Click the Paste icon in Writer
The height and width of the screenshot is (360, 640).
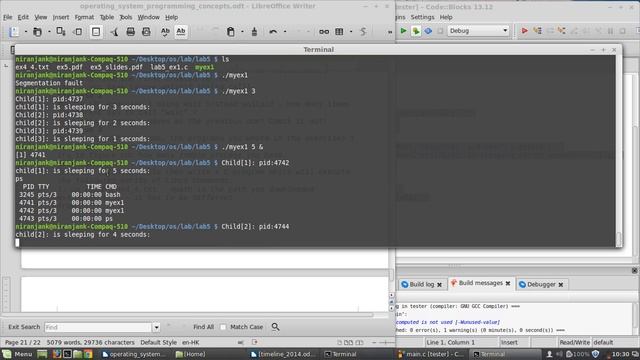click(231, 31)
